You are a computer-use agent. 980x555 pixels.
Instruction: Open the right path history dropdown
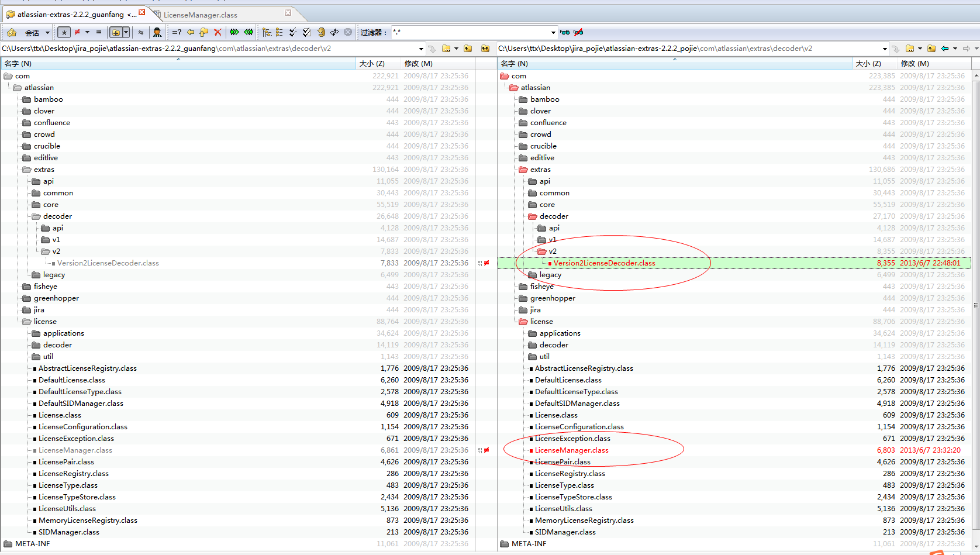[x=885, y=49]
